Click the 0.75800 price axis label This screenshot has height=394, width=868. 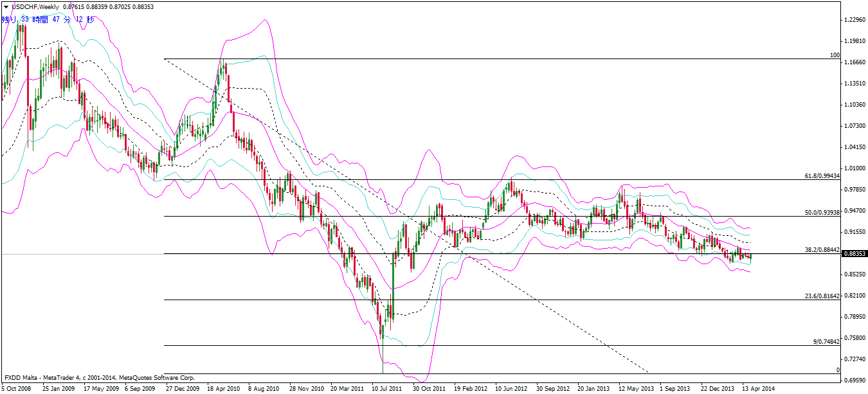[x=854, y=338]
